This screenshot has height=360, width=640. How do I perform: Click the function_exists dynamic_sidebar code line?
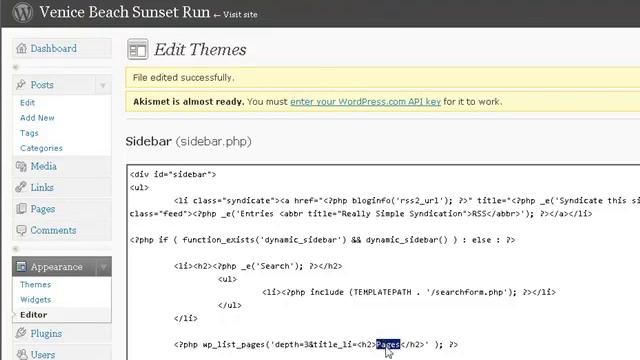[x=322, y=240]
